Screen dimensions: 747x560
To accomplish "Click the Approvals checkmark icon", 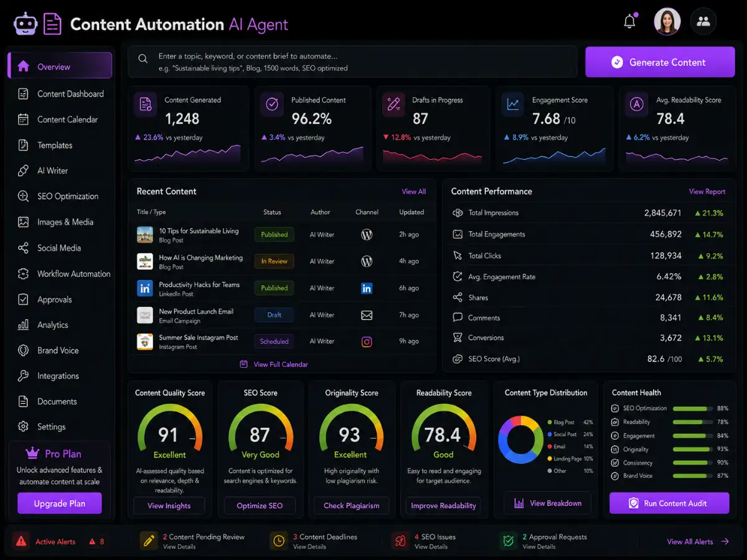I will [x=23, y=299].
